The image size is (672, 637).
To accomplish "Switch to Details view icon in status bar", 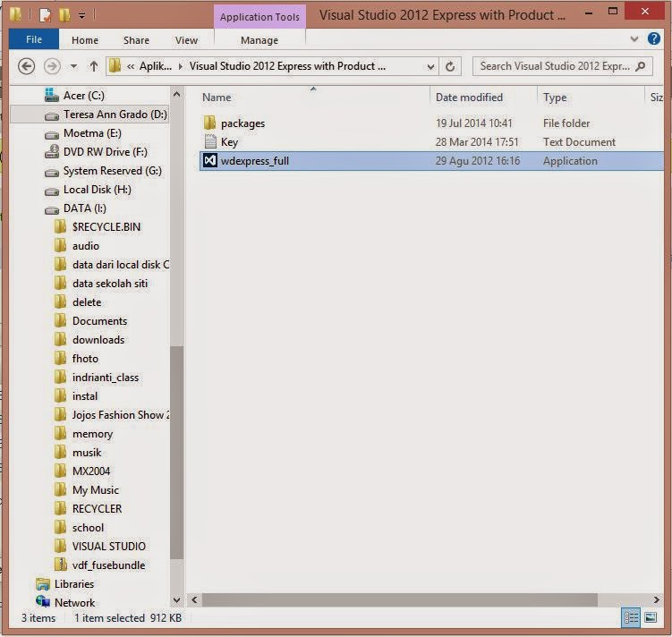I will click(631, 617).
